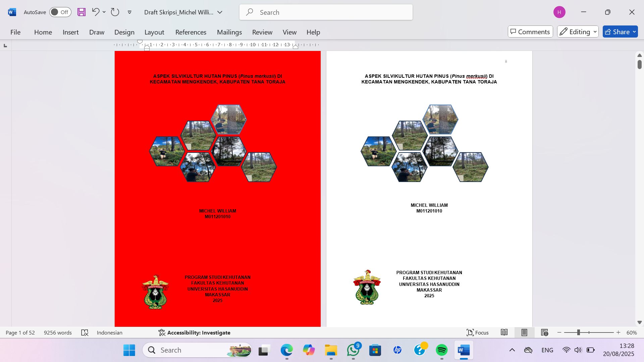Click the zoom in plus icon
This screenshot has width=644, height=362.
click(x=619, y=333)
